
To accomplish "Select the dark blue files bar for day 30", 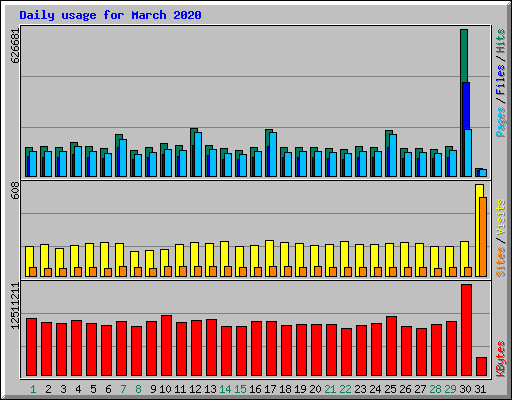I will (466, 106).
